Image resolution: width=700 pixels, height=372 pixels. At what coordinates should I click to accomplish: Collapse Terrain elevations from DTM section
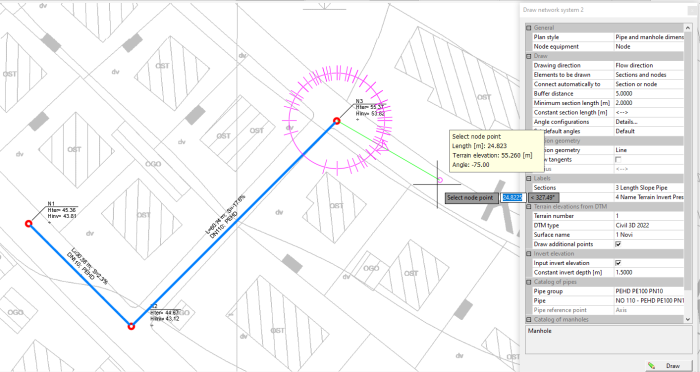529,206
